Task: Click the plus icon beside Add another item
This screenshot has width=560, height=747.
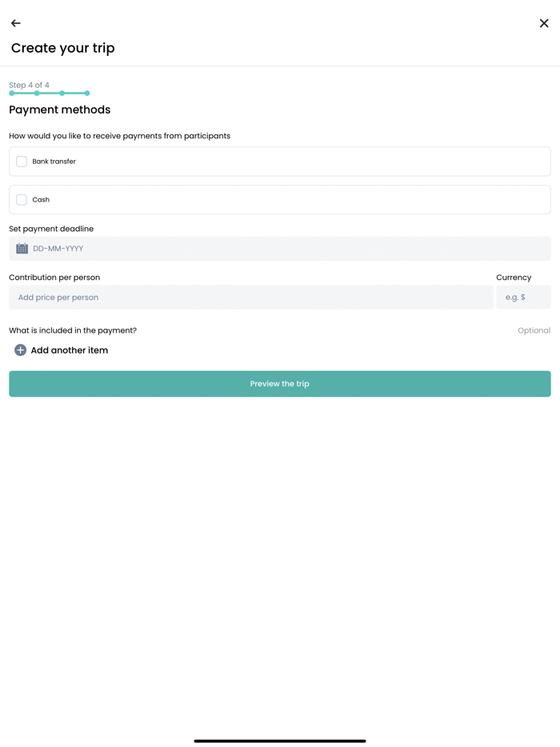Action: [x=20, y=350]
